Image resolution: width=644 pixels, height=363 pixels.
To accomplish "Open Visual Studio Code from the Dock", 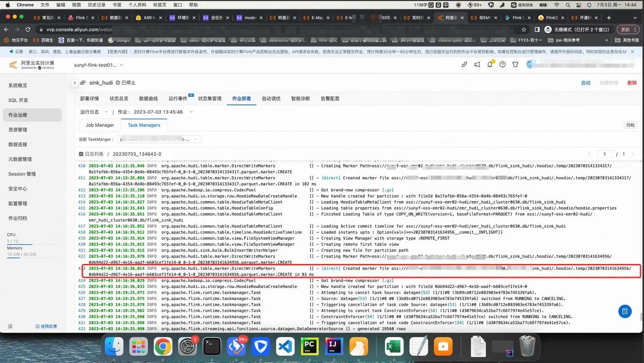I will [285, 346].
